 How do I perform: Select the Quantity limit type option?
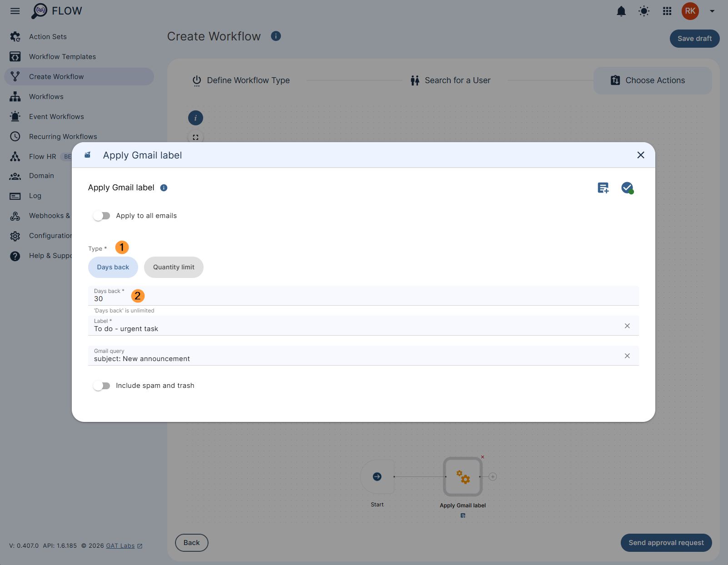[174, 267]
